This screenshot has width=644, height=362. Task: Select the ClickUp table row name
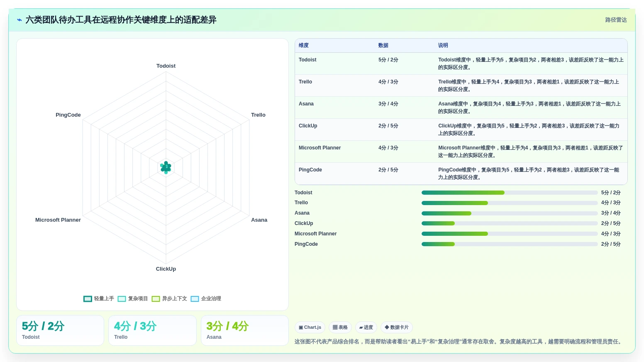click(308, 126)
